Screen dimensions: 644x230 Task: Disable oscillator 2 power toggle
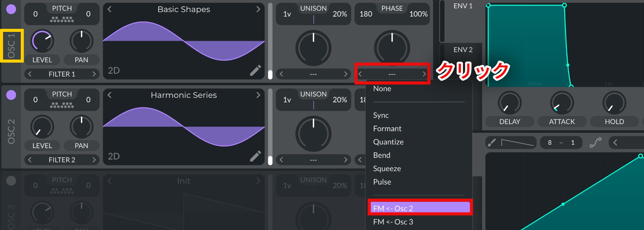click(11, 95)
